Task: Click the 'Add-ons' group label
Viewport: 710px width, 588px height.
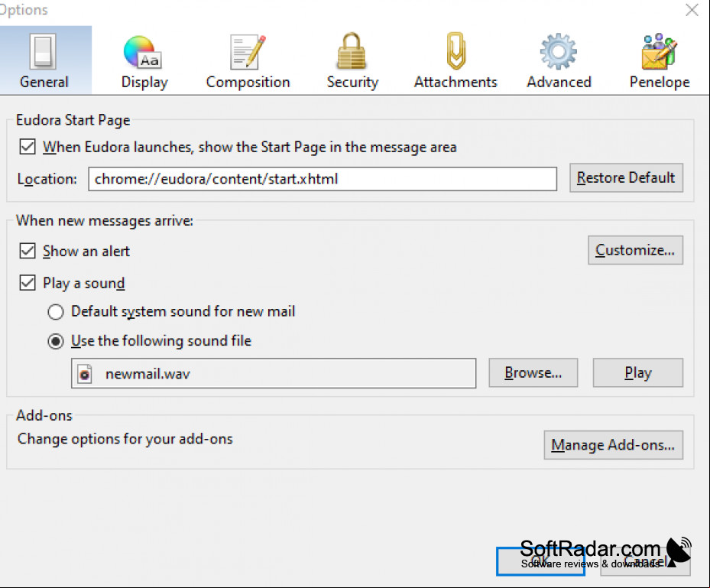Action: [44, 415]
